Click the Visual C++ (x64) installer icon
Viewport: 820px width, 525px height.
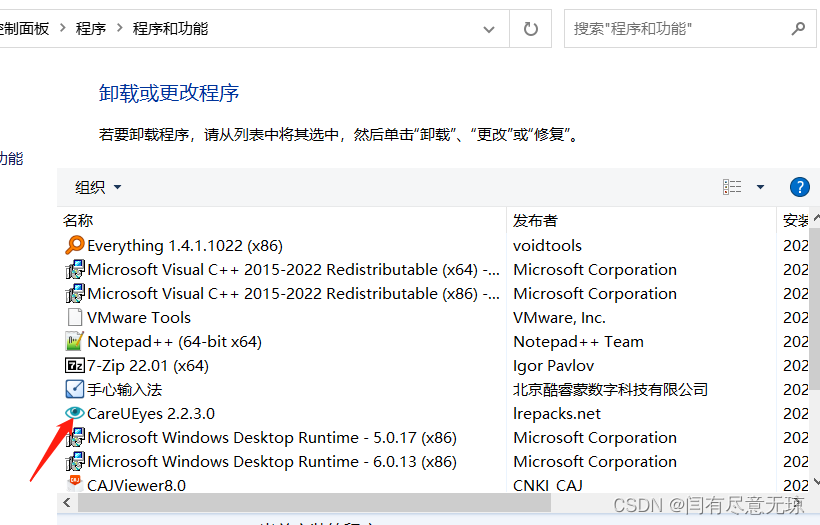[75, 269]
